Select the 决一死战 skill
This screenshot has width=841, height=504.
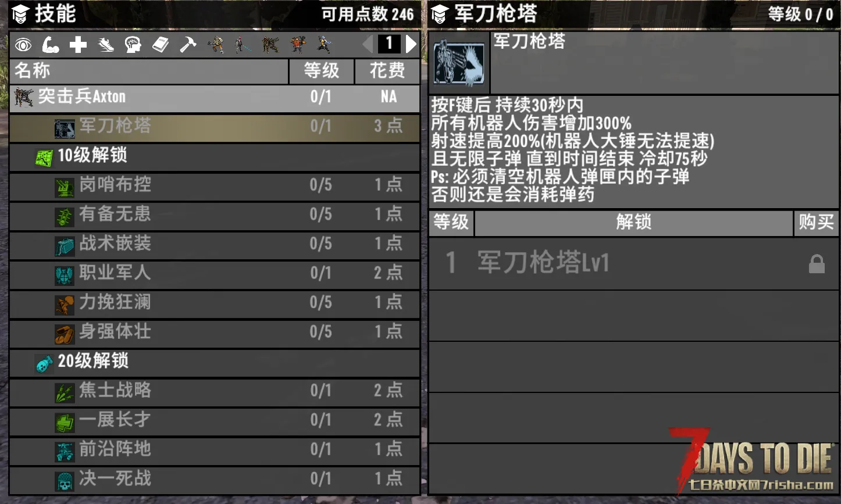(x=215, y=480)
